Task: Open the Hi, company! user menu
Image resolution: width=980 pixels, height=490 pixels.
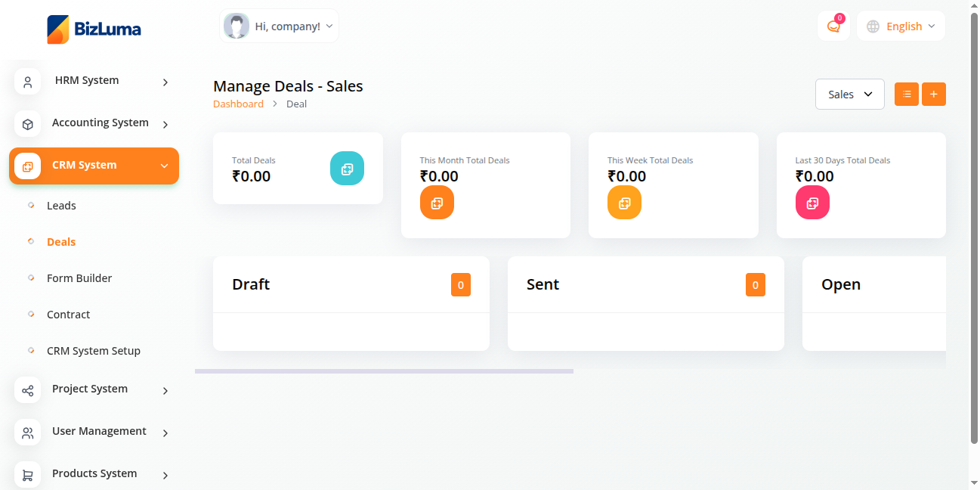Action: point(279,26)
